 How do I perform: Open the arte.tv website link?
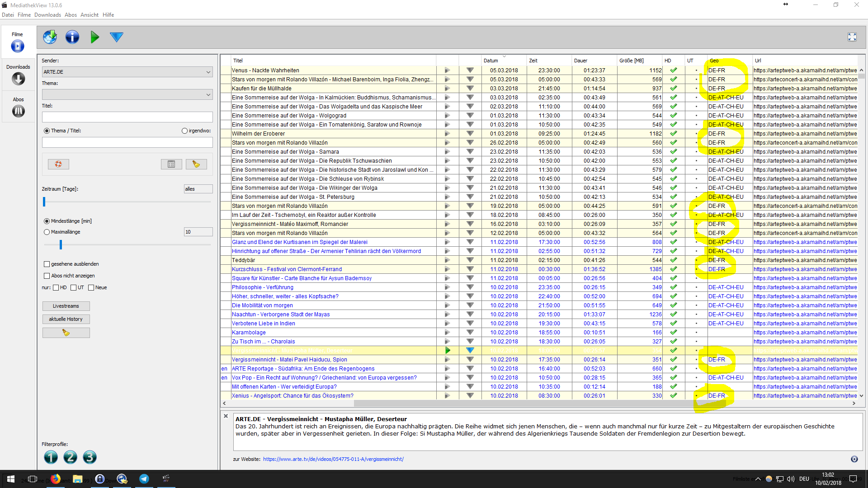tap(333, 459)
